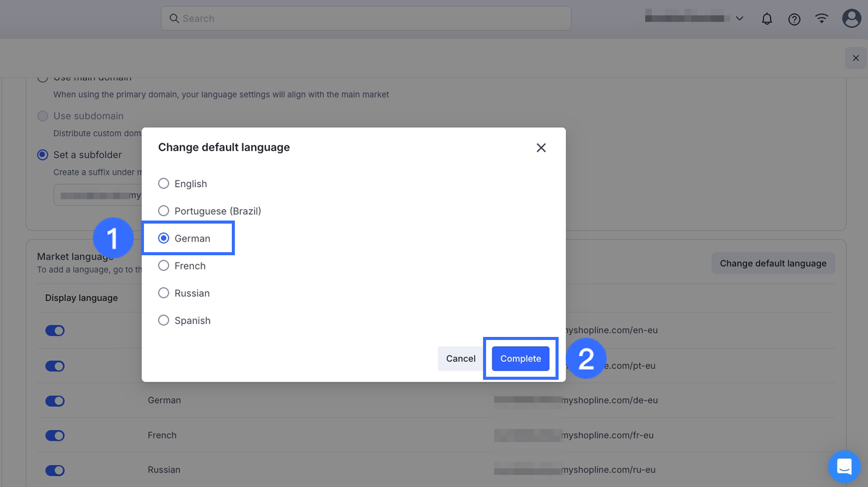The height and width of the screenshot is (487, 868).
Task: Open the user profile avatar
Action: pos(851,19)
